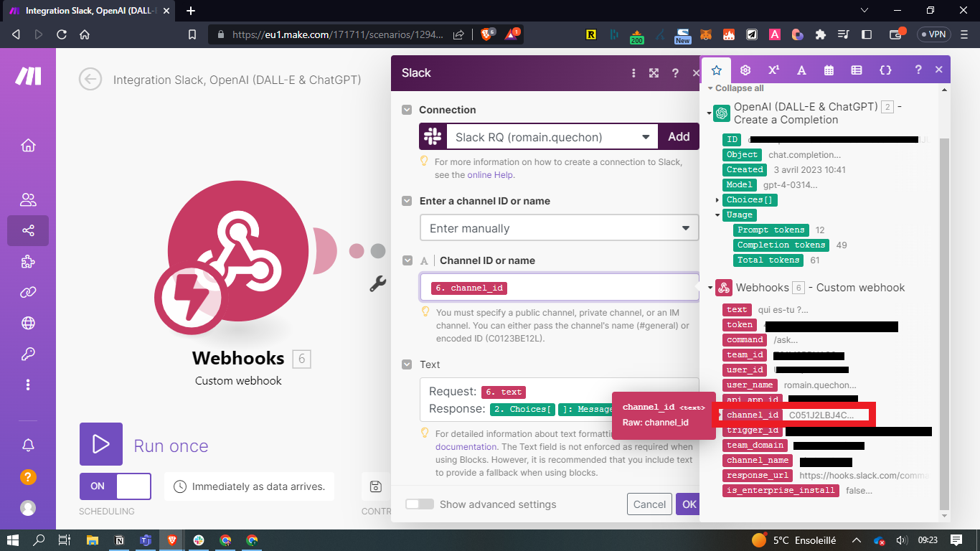980x551 pixels.
Task: Open the Keys icon in sidebar
Action: (x=28, y=354)
